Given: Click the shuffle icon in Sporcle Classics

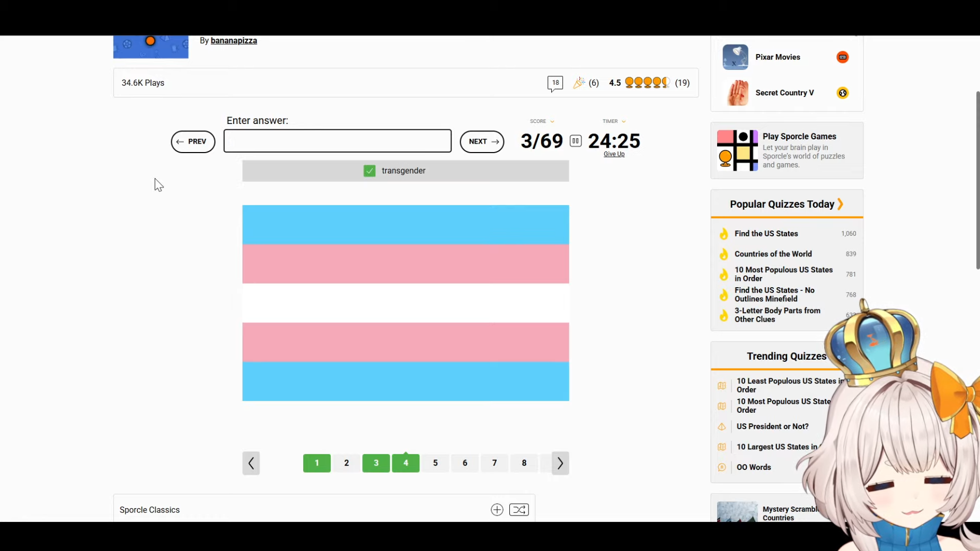Looking at the screenshot, I should (519, 510).
